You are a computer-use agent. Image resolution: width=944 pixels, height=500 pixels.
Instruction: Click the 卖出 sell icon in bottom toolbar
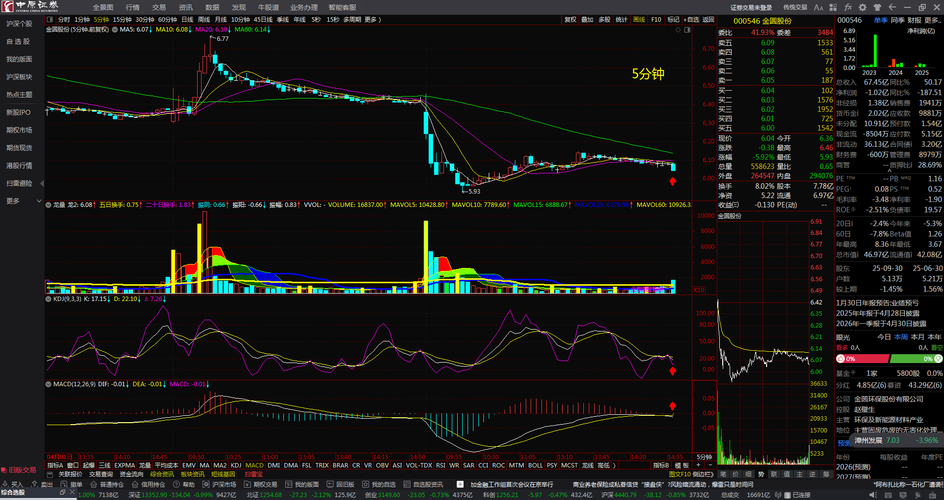click(34, 484)
